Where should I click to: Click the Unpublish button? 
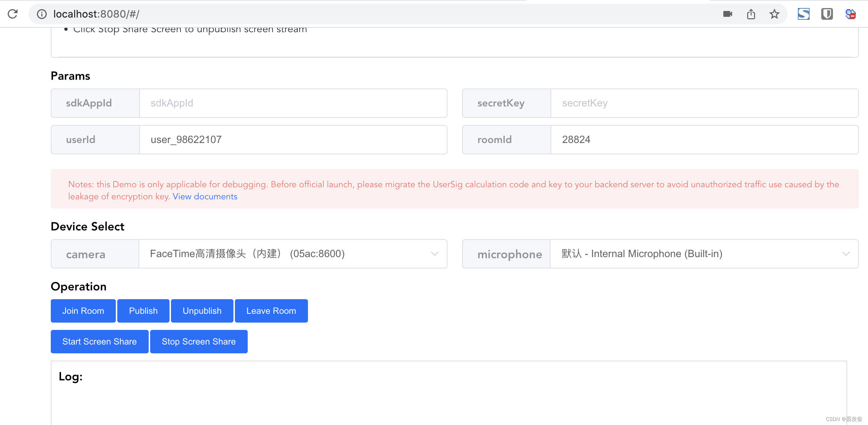pyautogui.click(x=202, y=311)
